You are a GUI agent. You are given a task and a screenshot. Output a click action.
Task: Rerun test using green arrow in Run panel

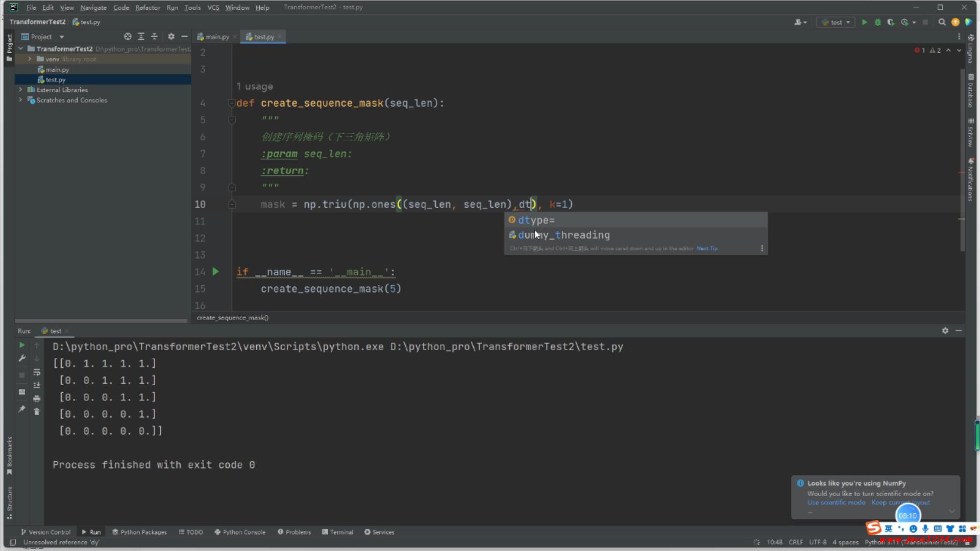coord(22,345)
